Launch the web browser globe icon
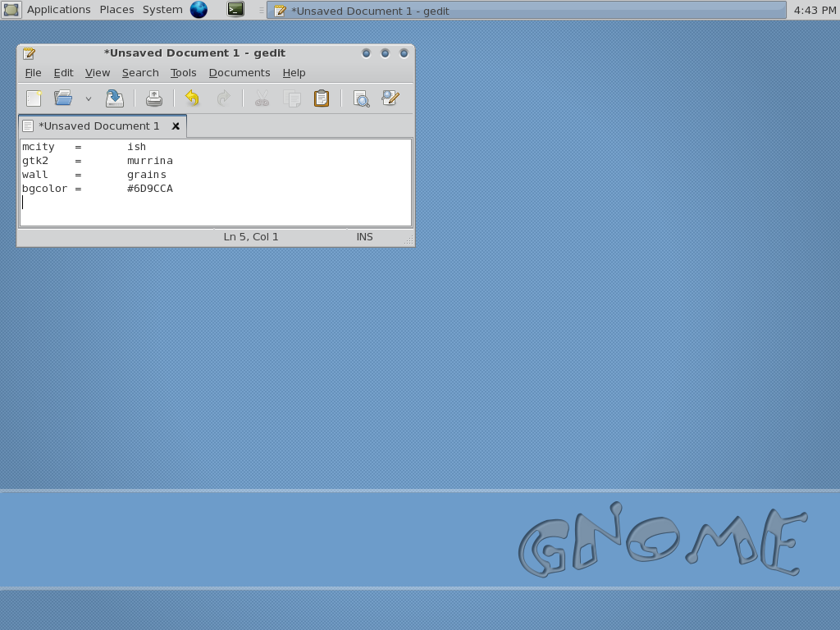Viewport: 840px width, 630px height. coord(199,10)
